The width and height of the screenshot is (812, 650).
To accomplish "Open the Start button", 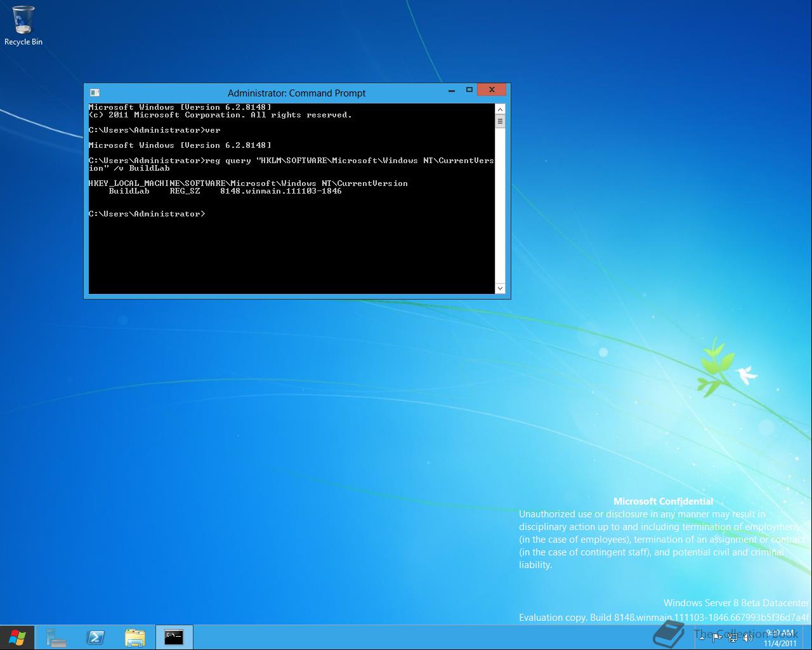I will click(x=17, y=637).
